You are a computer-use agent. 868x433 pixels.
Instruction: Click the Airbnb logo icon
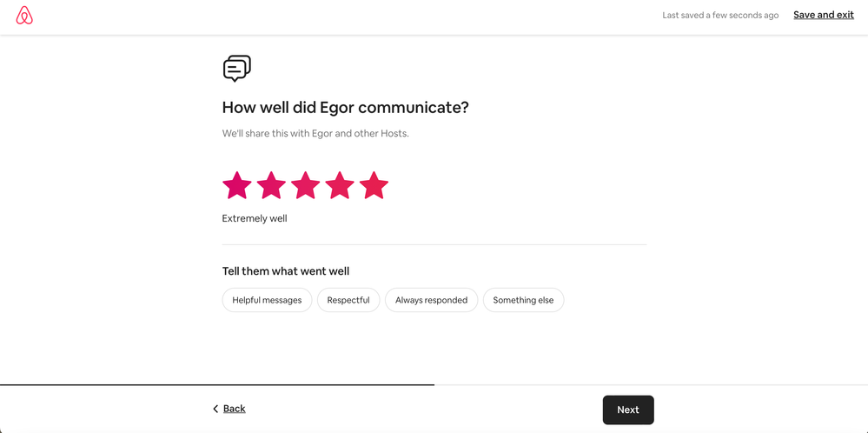24,16
